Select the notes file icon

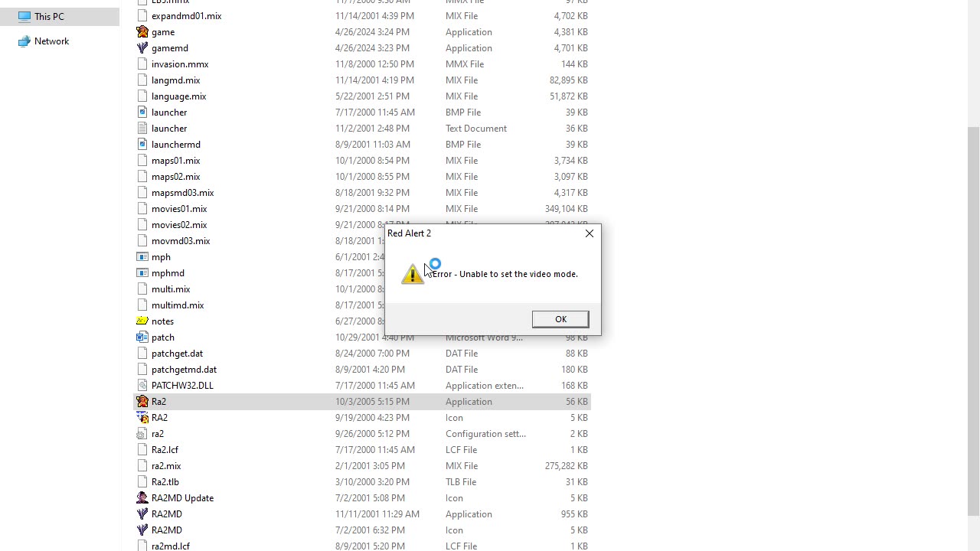(x=142, y=321)
